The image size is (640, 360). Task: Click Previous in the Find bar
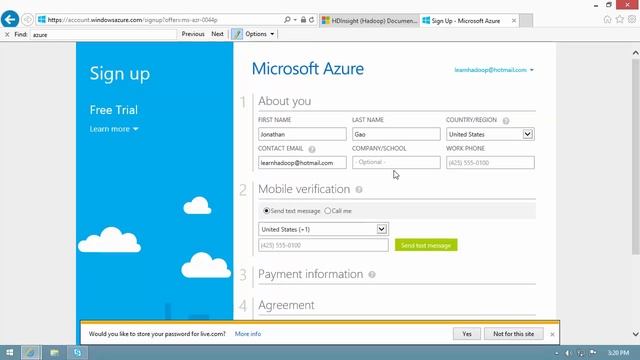pos(193,34)
